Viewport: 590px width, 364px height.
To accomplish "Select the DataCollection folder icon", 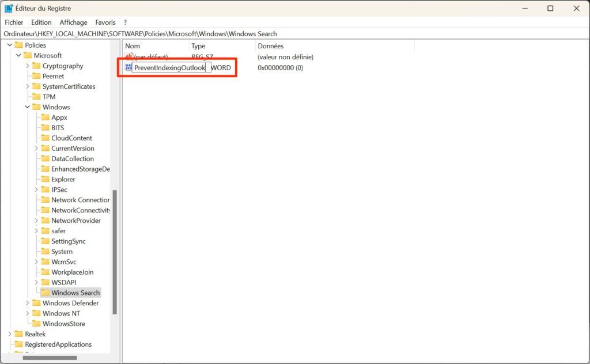I will coord(45,159).
